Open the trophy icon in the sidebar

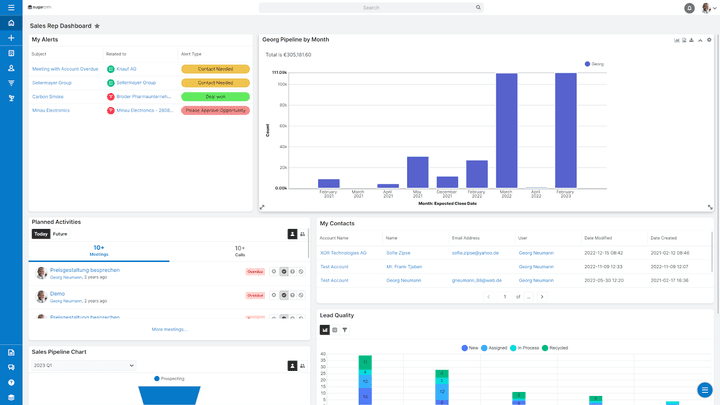(x=11, y=98)
